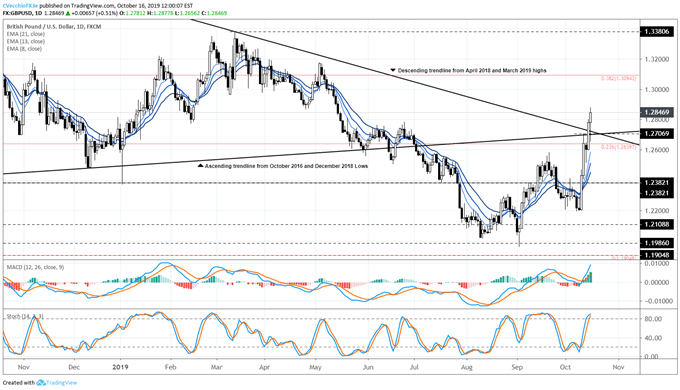
Task: Click the Stoch indicator label
Action: coord(25,317)
